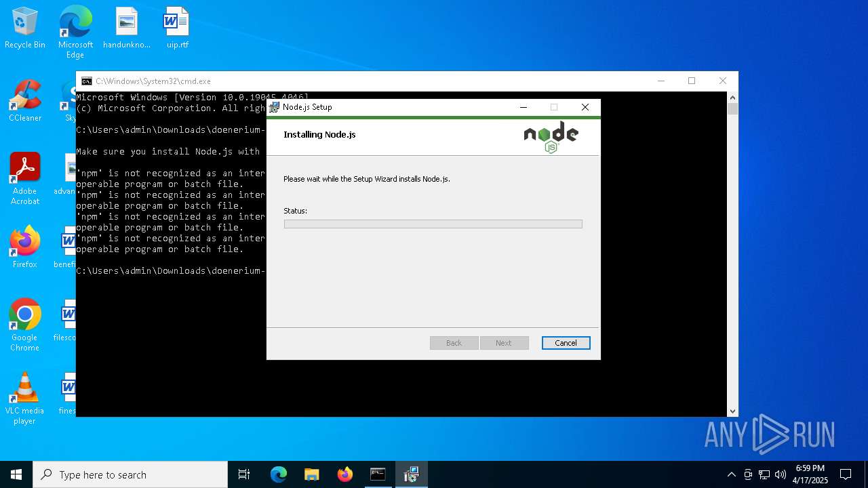868x488 pixels.
Task: Click the cmd window scroll down arrow
Action: coord(732,411)
